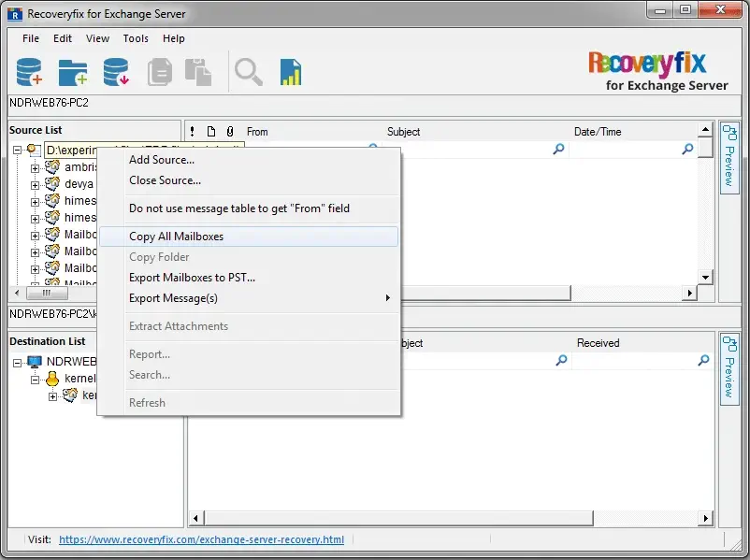750x560 pixels.
Task: Click the Source List horizontal scrollbar thumb
Action: click(x=47, y=293)
